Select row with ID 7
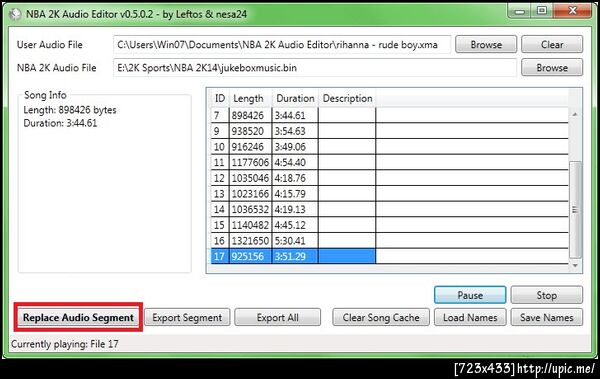Screen dimensions: 600x379 point(390,115)
